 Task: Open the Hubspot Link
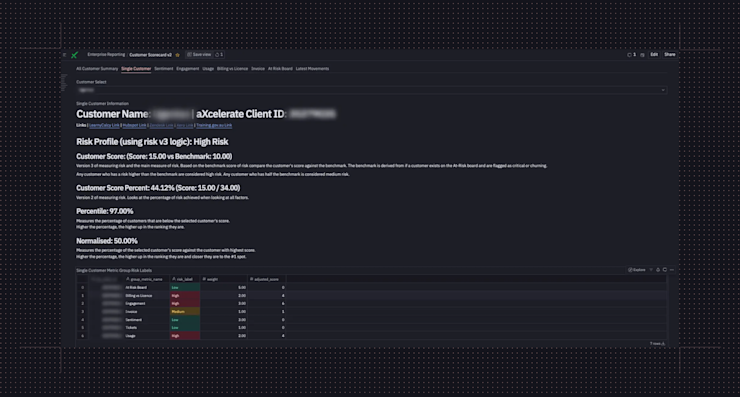(x=135, y=126)
